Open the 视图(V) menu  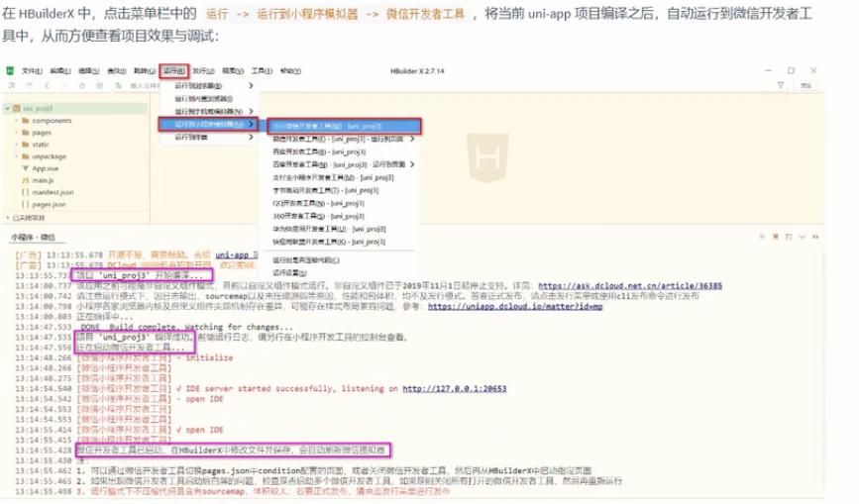233,71
